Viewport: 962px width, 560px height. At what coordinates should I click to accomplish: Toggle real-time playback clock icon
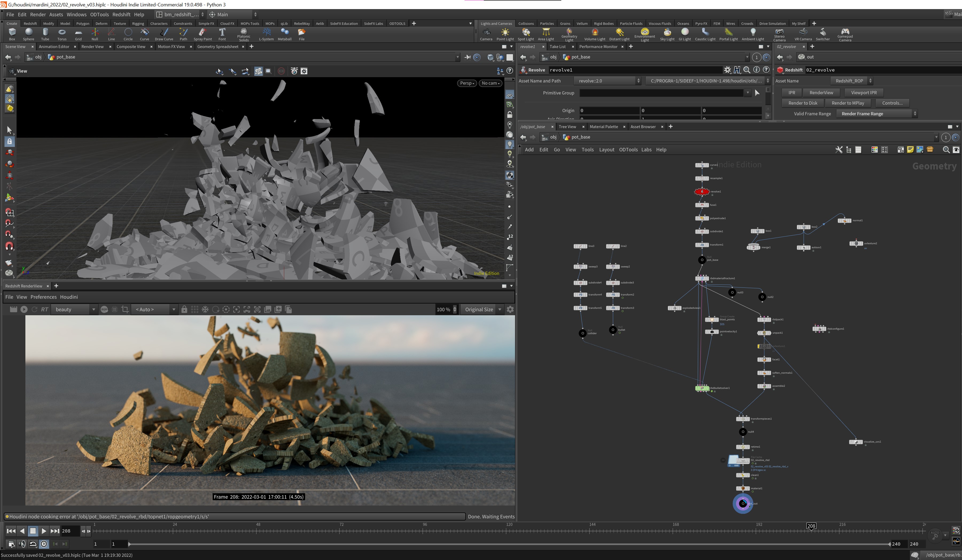pyautogui.click(x=44, y=544)
